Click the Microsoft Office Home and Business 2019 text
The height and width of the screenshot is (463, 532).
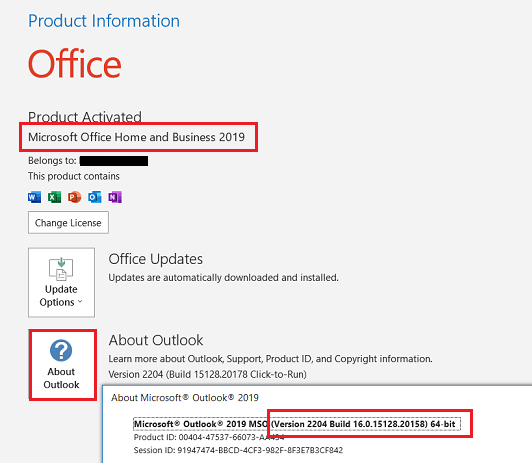click(136, 137)
